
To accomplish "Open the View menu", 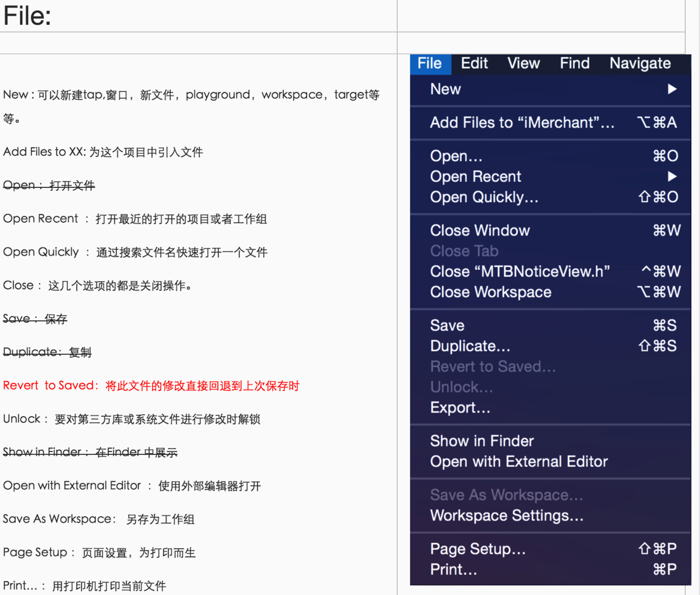I will click(523, 64).
